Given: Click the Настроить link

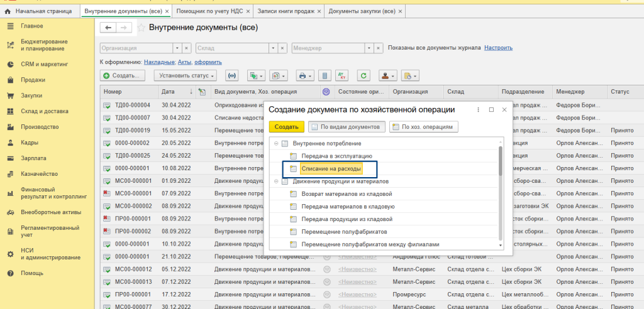Looking at the screenshot, I should [498, 48].
